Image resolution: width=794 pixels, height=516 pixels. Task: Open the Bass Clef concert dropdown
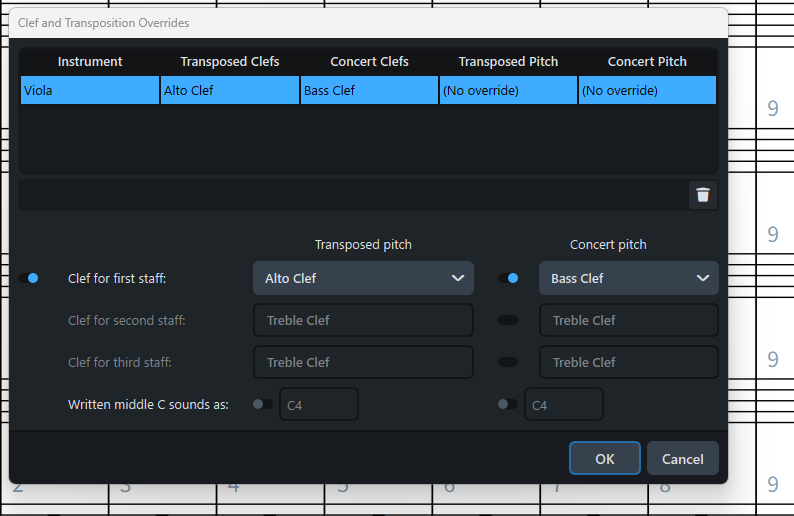[x=628, y=278]
